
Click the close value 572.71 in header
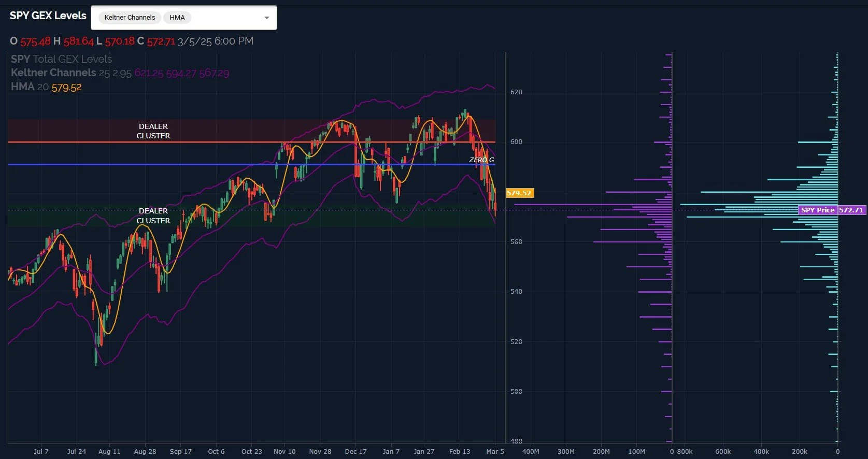tap(161, 41)
